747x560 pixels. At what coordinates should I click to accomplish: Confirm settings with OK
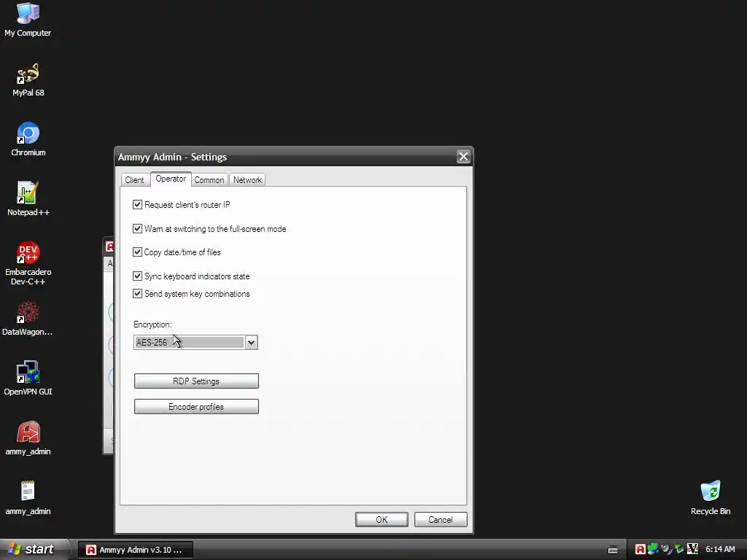[x=382, y=519]
